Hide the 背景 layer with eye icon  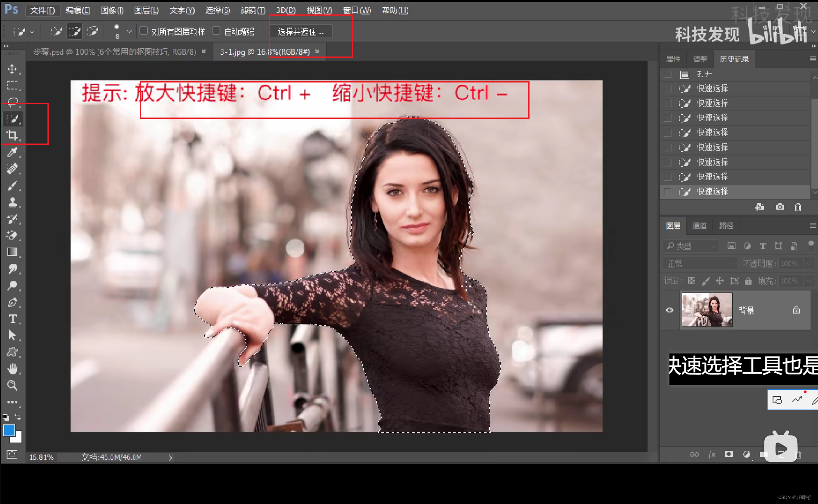pos(669,310)
